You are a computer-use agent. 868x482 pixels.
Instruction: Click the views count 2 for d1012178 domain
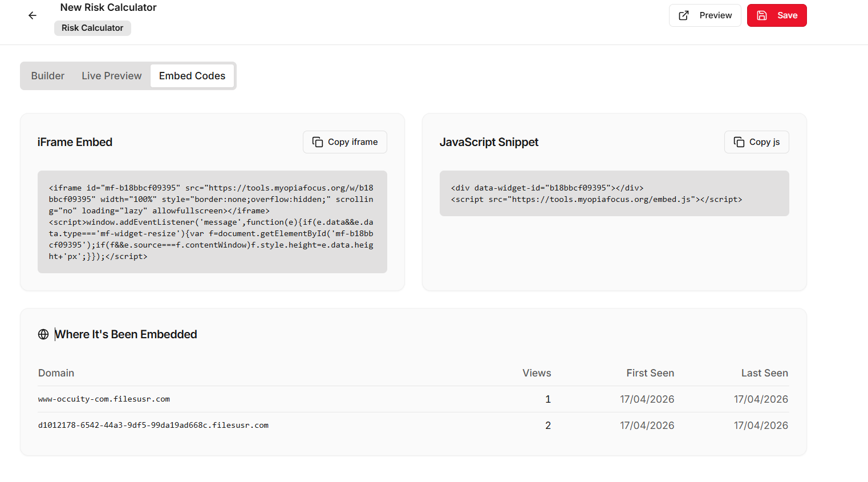[x=548, y=426]
